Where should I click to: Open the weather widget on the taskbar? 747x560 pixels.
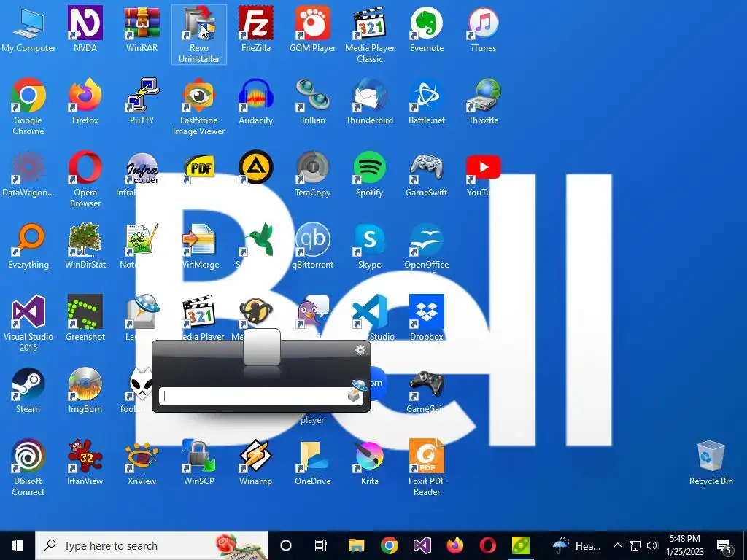576,545
